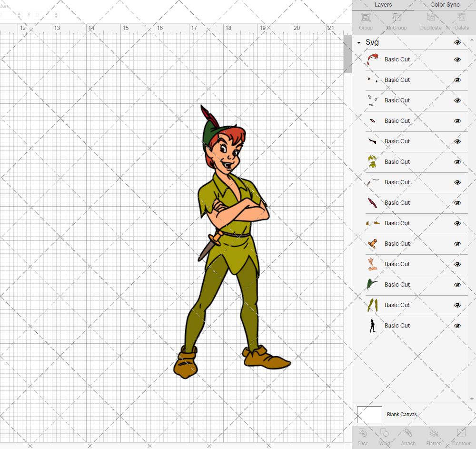Switch to the Color Sync tab
The height and width of the screenshot is (449, 476).
(x=445, y=5)
